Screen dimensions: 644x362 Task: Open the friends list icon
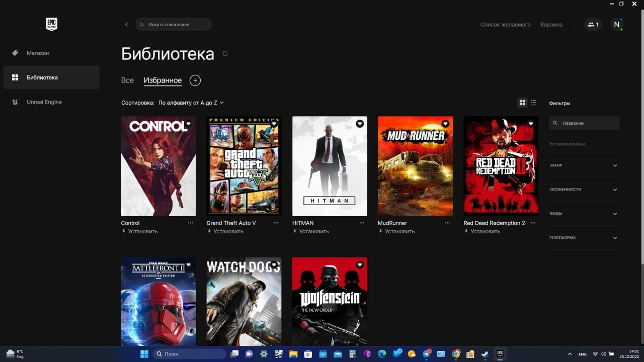593,24
